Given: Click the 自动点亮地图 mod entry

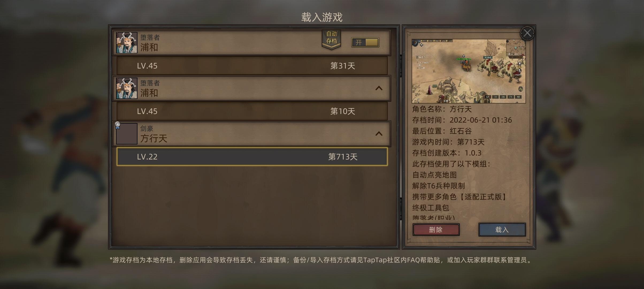Looking at the screenshot, I should click(x=434, y=175).
